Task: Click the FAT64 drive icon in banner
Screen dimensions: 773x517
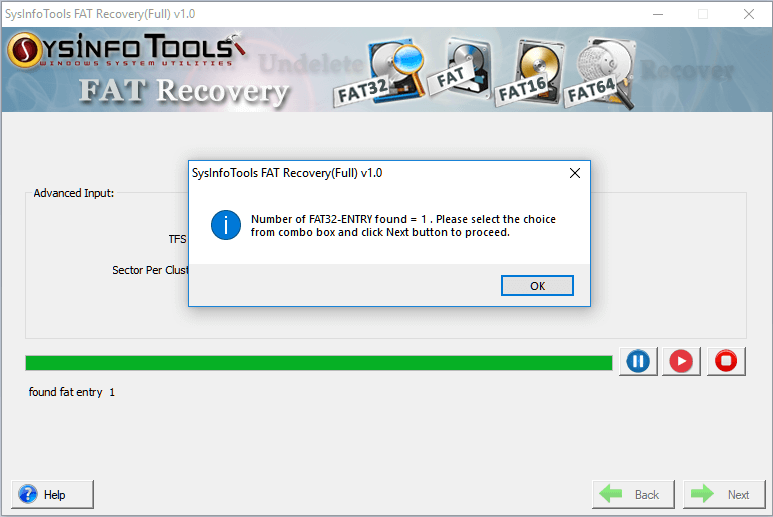Action: pos(599,74)
